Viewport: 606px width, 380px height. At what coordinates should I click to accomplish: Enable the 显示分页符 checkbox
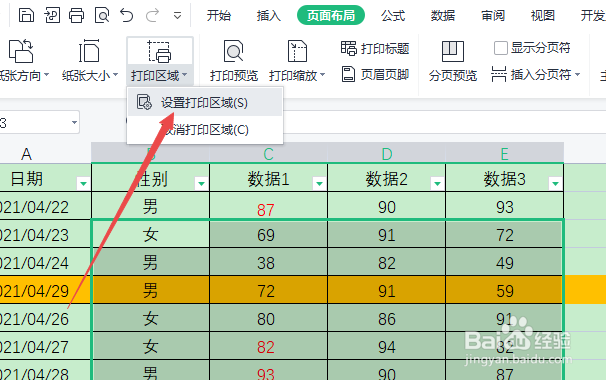pos(500,48)
